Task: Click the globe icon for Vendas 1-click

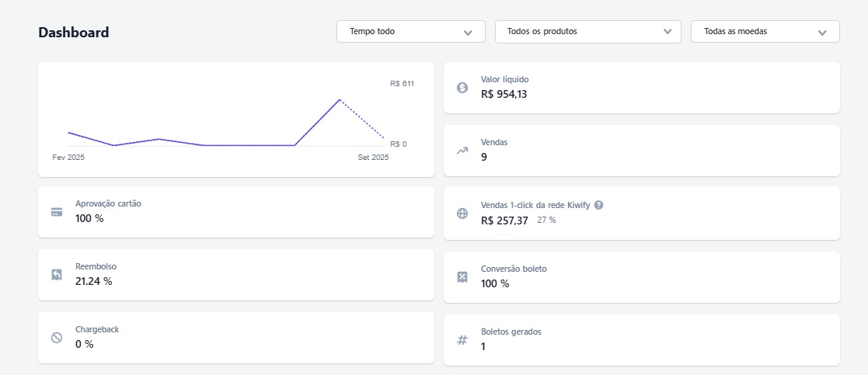Action: point(462,214)
